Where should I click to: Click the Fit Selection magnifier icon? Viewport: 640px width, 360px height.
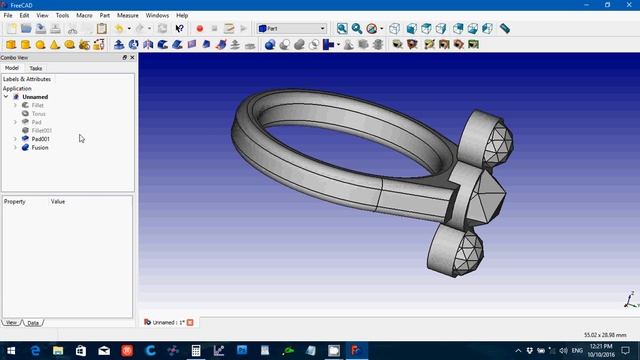tap(357, 29)
